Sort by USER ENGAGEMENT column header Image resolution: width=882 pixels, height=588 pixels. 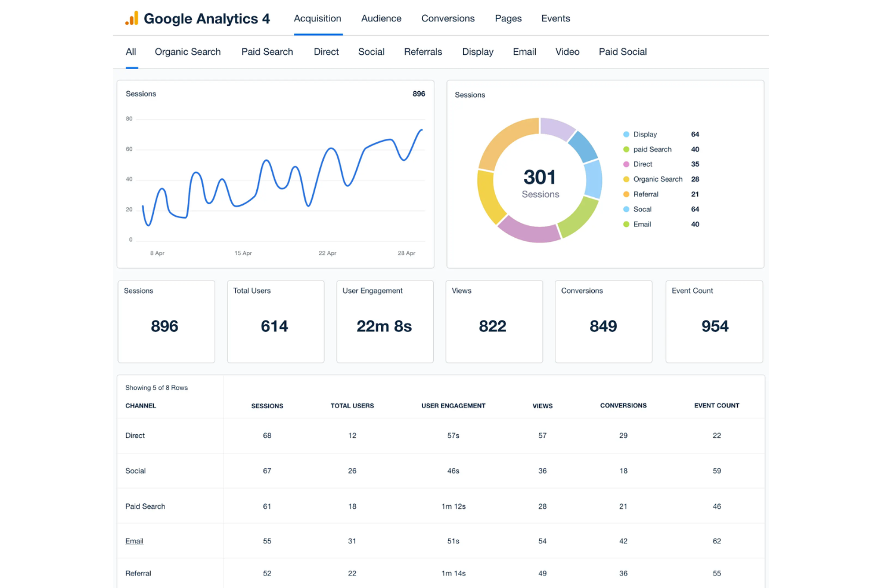click(x=454, y=406)
